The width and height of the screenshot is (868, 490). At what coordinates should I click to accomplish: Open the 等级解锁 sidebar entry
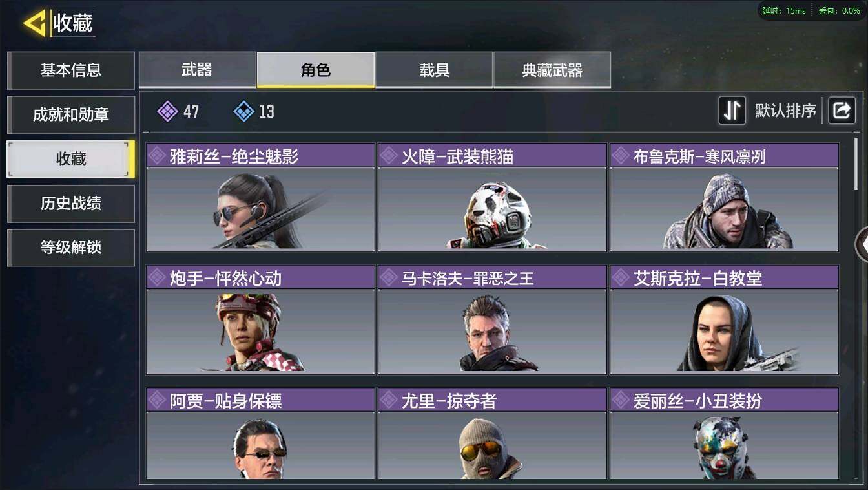[x=71, y=248]
